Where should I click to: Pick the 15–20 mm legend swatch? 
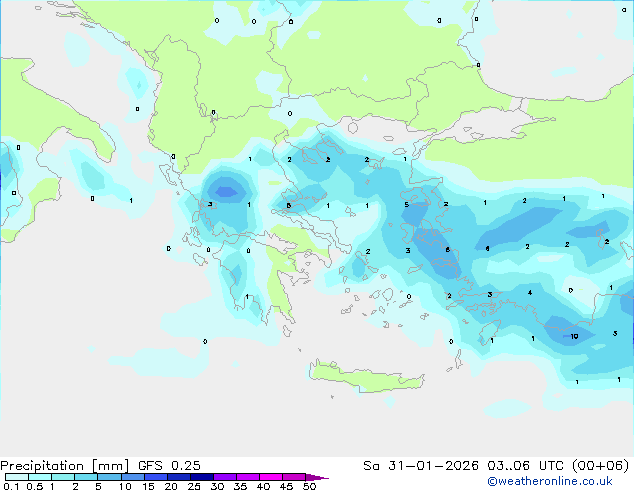[155, 477]
